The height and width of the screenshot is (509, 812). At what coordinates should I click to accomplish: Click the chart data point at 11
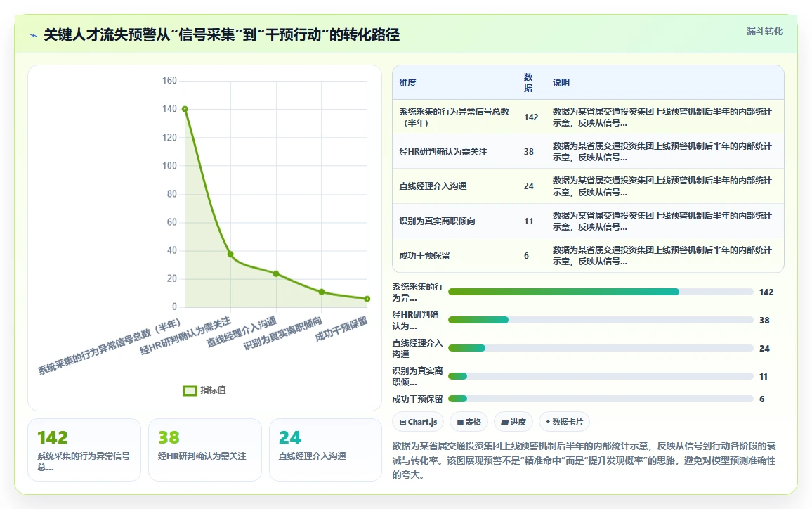(322, 292)
